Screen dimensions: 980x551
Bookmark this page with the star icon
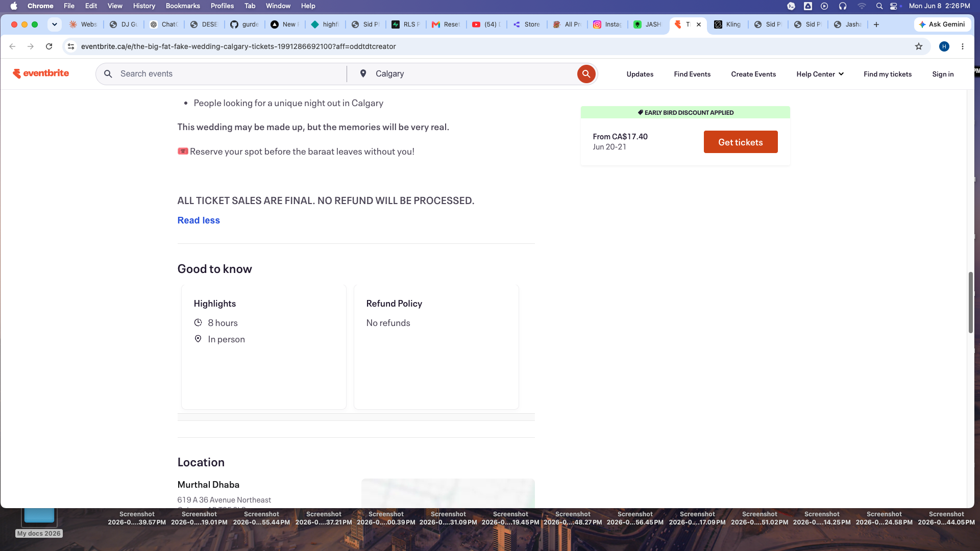(x=919, y=46)
